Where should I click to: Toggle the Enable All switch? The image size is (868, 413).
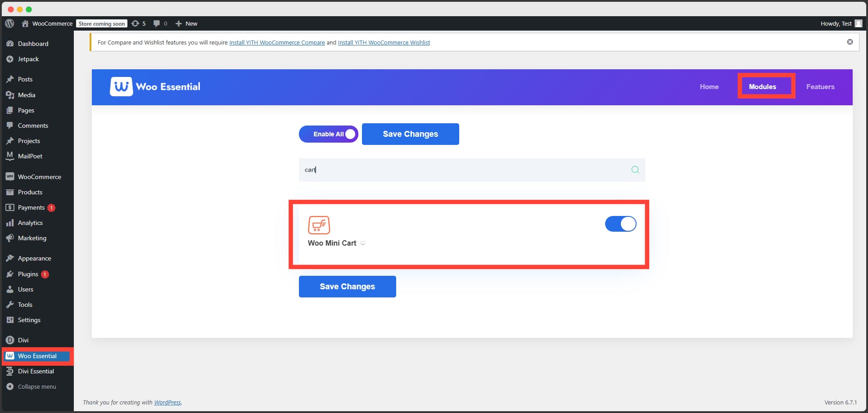pyautogui.click(x=329, y=134)
